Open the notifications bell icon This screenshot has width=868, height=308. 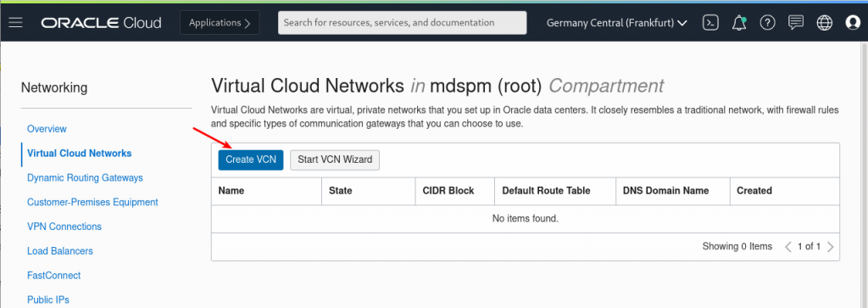pos(739,23)
